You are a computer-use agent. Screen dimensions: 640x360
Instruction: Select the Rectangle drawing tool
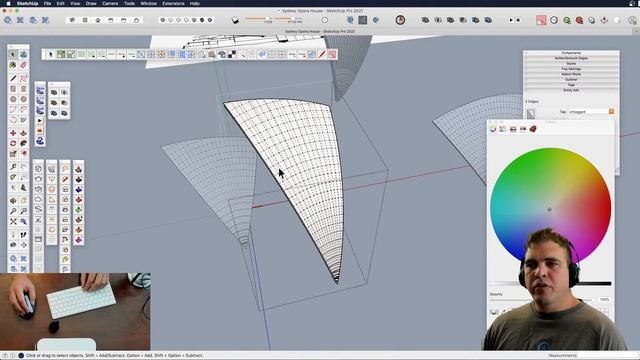coord(13,89)
